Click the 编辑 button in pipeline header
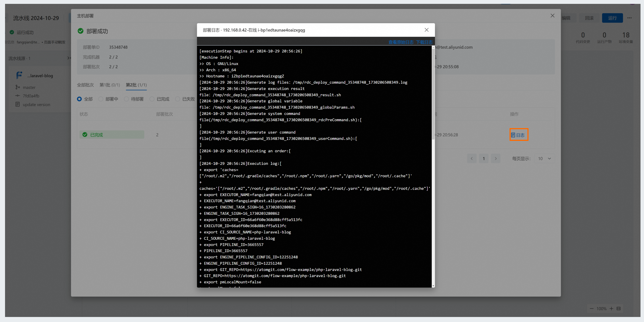Image resolution: width=644 pixels, height=322 pixels. pyautogui.click(x=566, y=18)
